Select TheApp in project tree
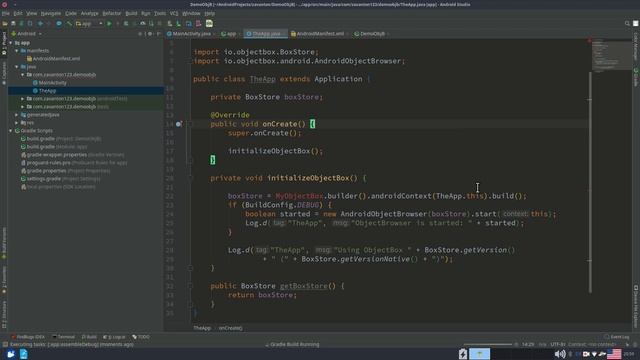 pos(47,91)
